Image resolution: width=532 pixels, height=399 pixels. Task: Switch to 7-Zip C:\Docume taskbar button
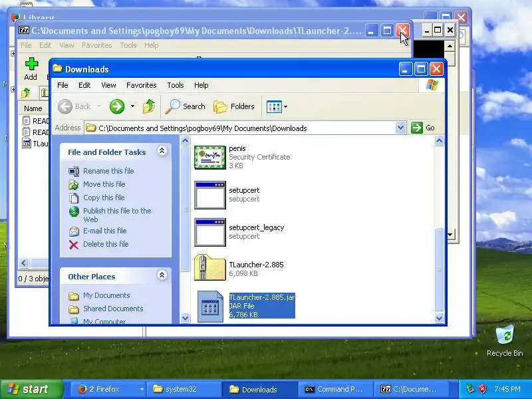(x=411, y=389)
